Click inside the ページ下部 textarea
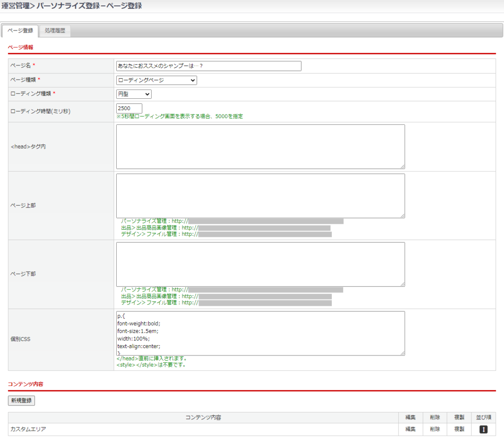 pos(260,264)
